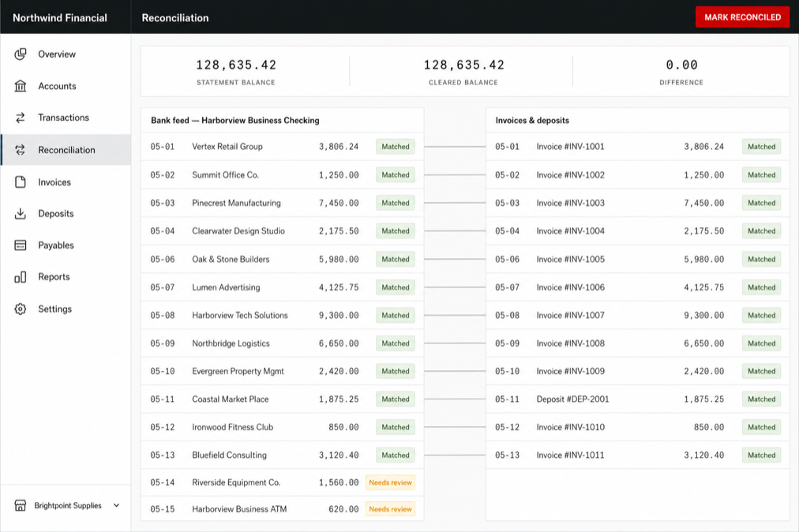Open Invoice #INV-1006 entry
Viewport: 799px width, 532px height.
pos(637,287)
